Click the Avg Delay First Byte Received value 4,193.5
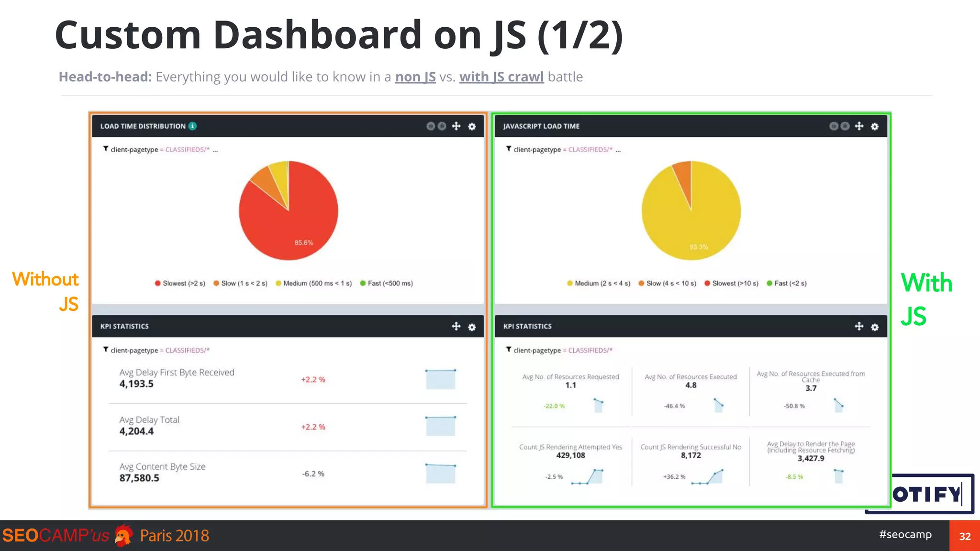Image resolution: width=980 pixels, height=551 pixels. pos(136,384)
